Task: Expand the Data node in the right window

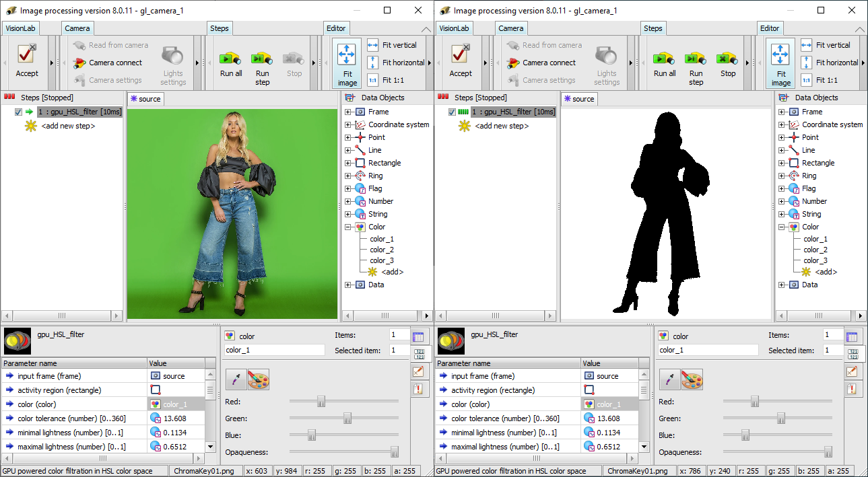Action: tap(782, 285)
